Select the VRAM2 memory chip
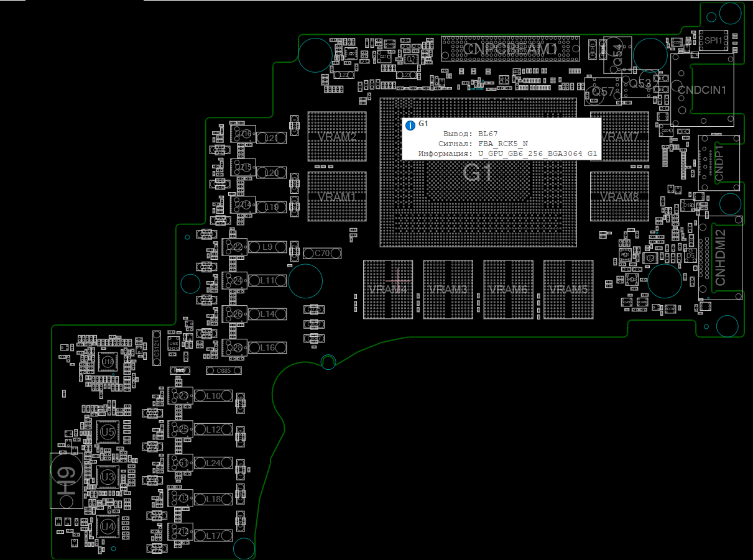753x560 pixels. pyautogui.click(x=337, y=137)
